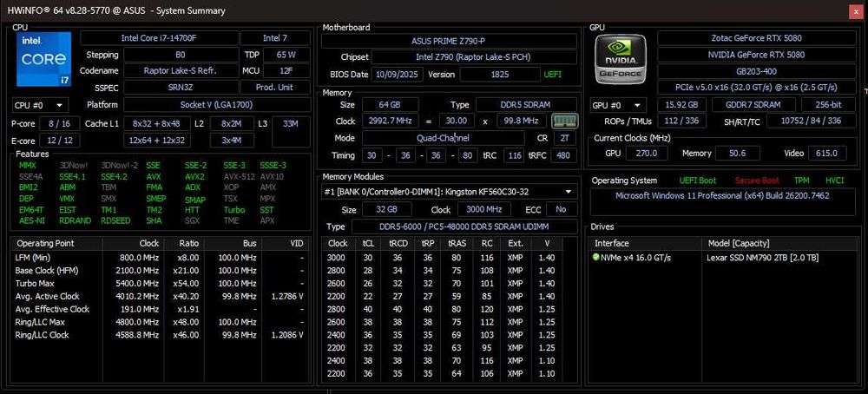Viewport: 868px width, 394px height.
Task: Click the E-core 12 / 12 value
Action: click(x=61, y=141)
